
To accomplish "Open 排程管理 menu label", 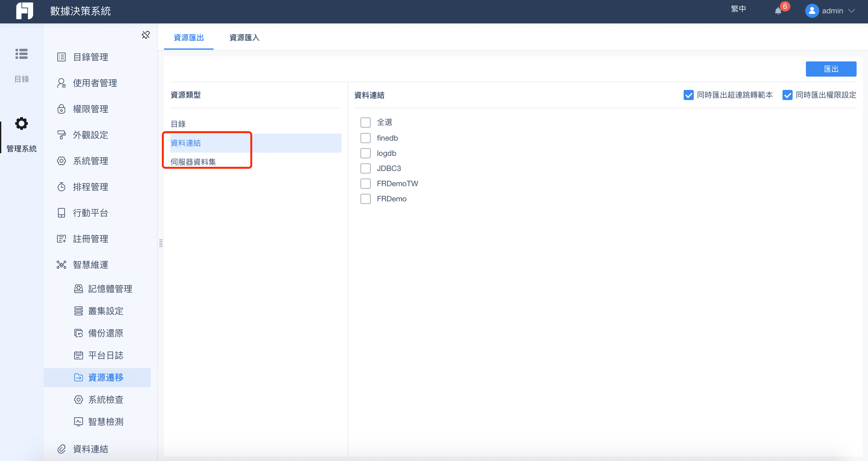I will [x=91, y=186].
